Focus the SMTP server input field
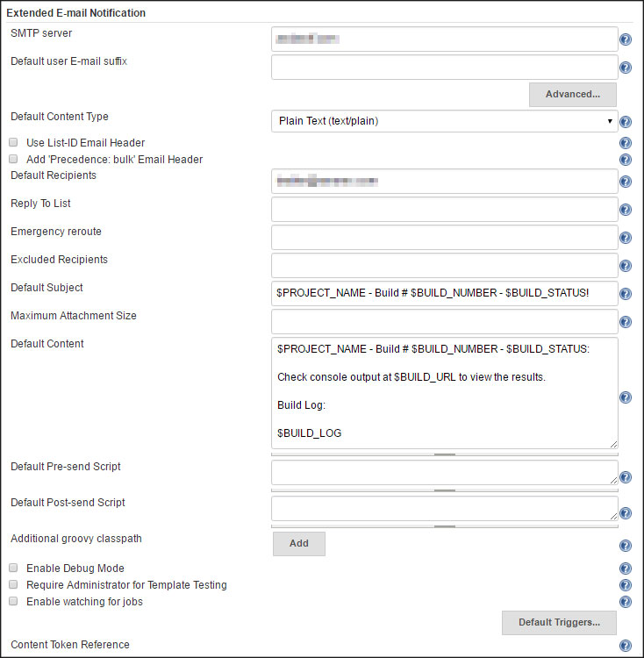This screenshot has height=658, width=644. (x=444, y=39)
